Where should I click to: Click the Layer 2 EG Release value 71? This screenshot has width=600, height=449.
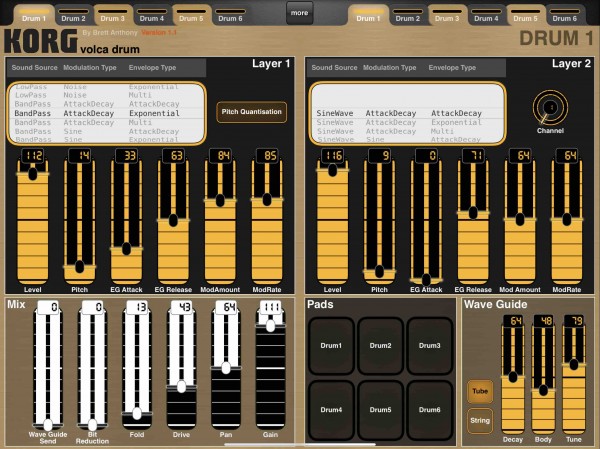pos(473,156)
